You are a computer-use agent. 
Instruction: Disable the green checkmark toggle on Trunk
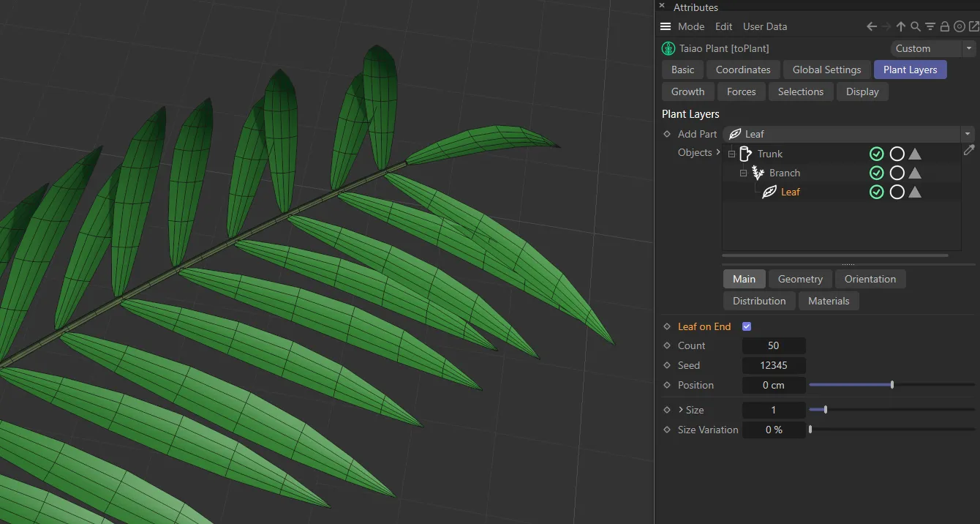877,154
